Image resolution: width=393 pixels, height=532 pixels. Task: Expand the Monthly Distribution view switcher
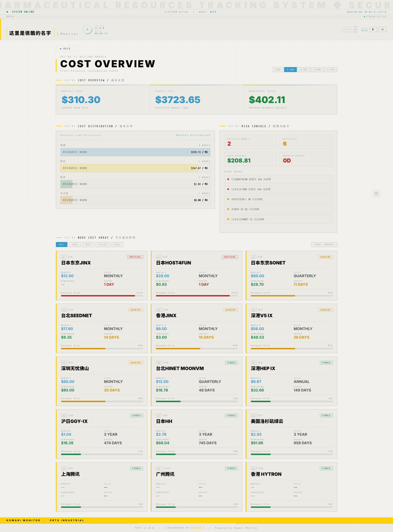tap(193, 135)
